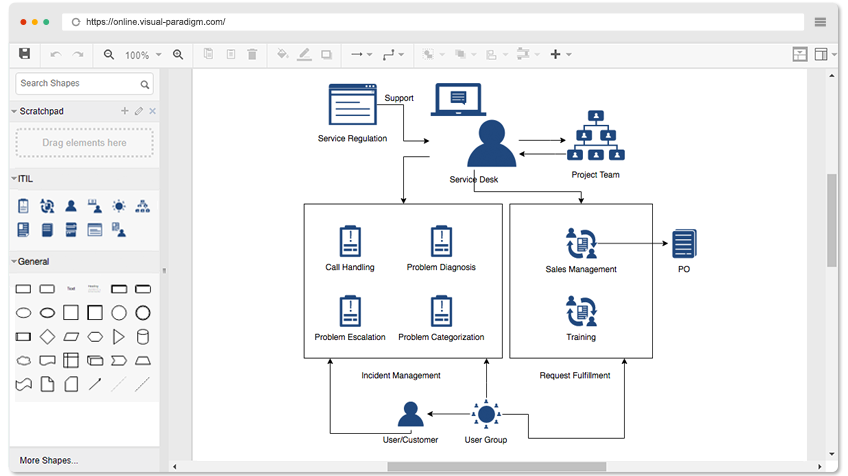Click the zoom out magnifier icon
The image size is (848, 476).
(109, 54)
